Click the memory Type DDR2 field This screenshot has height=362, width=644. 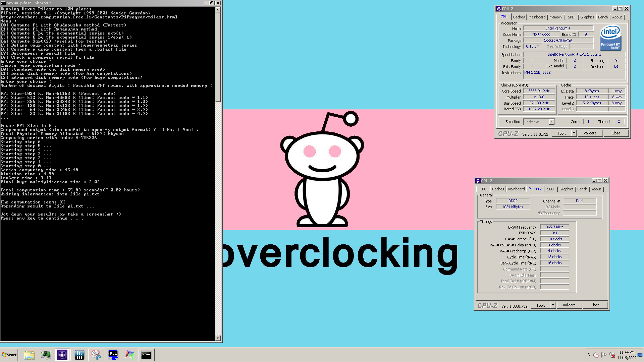[513, 201]
